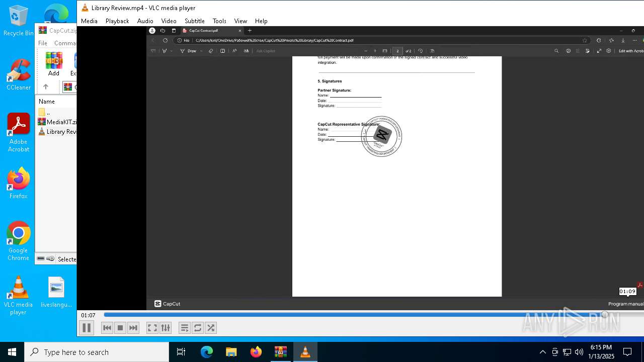This screenshot has width=644, height=362.
Task: Open Recycle Bin desktop icon
Action: [18, 21]
